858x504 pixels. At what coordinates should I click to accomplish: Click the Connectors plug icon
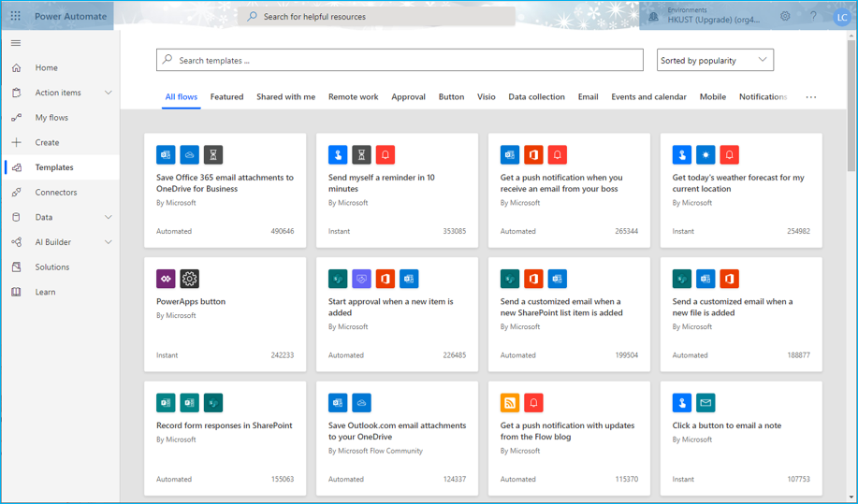point(17,192)
